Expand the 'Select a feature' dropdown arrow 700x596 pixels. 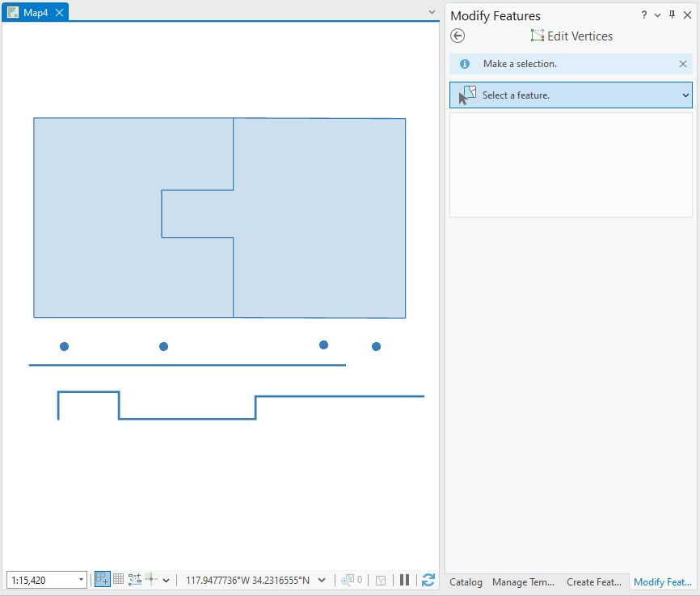point(685,95)
